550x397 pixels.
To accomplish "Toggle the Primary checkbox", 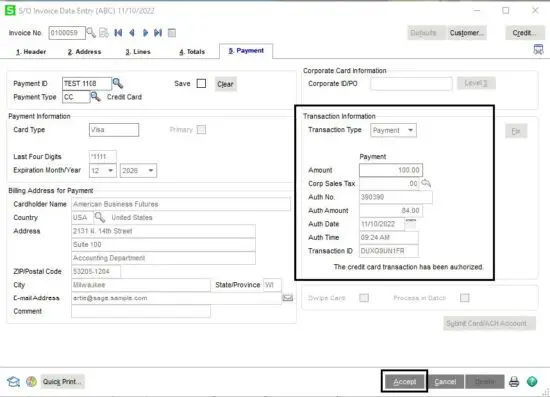I will tap(201, 130).
